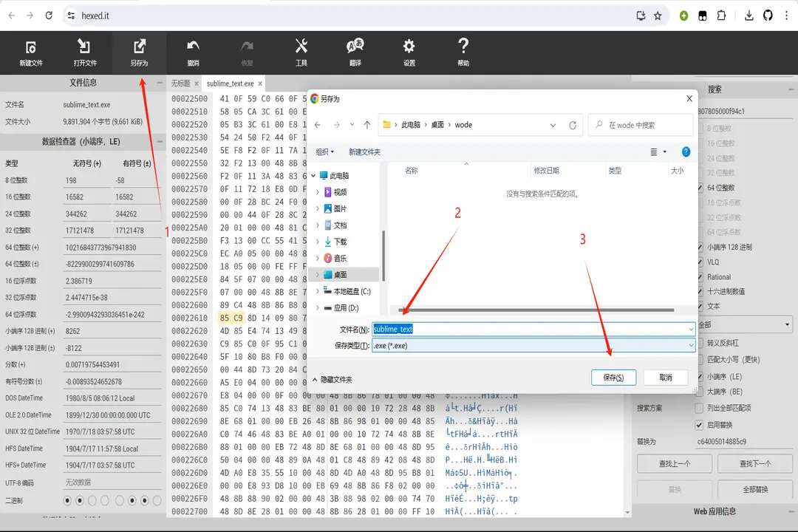Image resolution: width=798 pixels, height=532 pixels.
Task: Open 设置 (Settings) gear icon
Action: [x=409, y=52]
